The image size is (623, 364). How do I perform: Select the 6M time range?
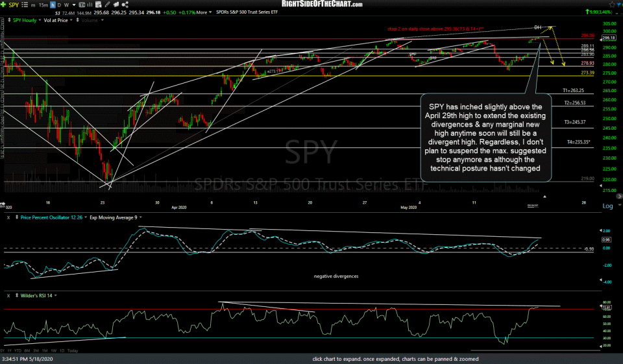click(x=27, y=351)
